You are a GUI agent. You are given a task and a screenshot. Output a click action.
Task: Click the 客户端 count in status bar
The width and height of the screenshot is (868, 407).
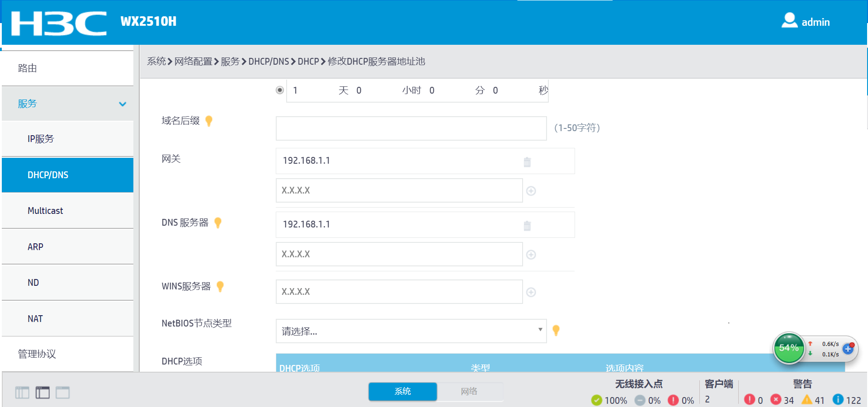pyautogui.click(x=708, y=399)
